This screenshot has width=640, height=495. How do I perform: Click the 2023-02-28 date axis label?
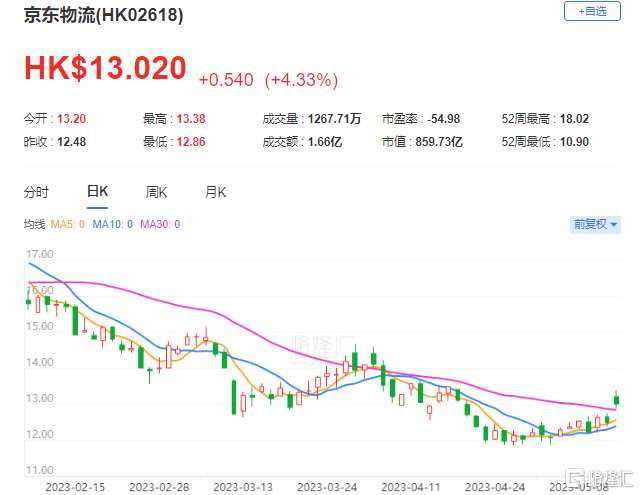(159, 487)
